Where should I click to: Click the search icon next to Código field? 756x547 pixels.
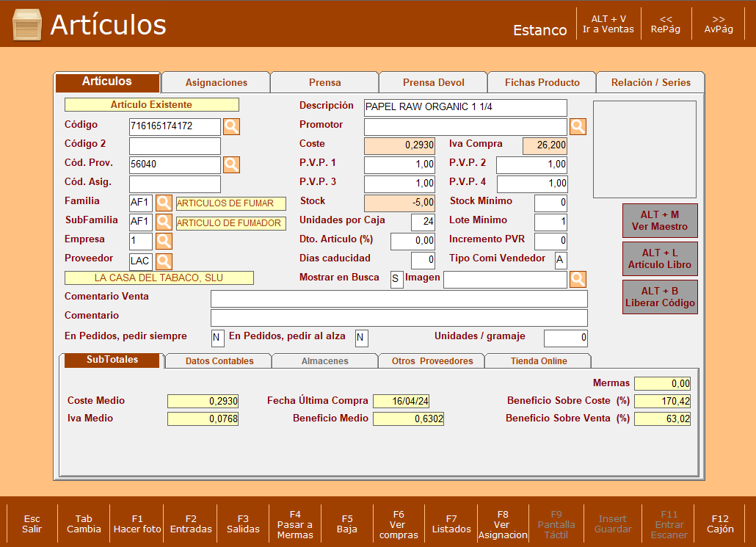pos(231,126)
